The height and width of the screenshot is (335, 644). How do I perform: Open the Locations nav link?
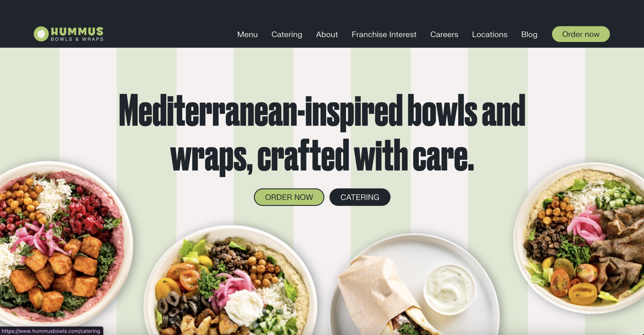[489, 35]
